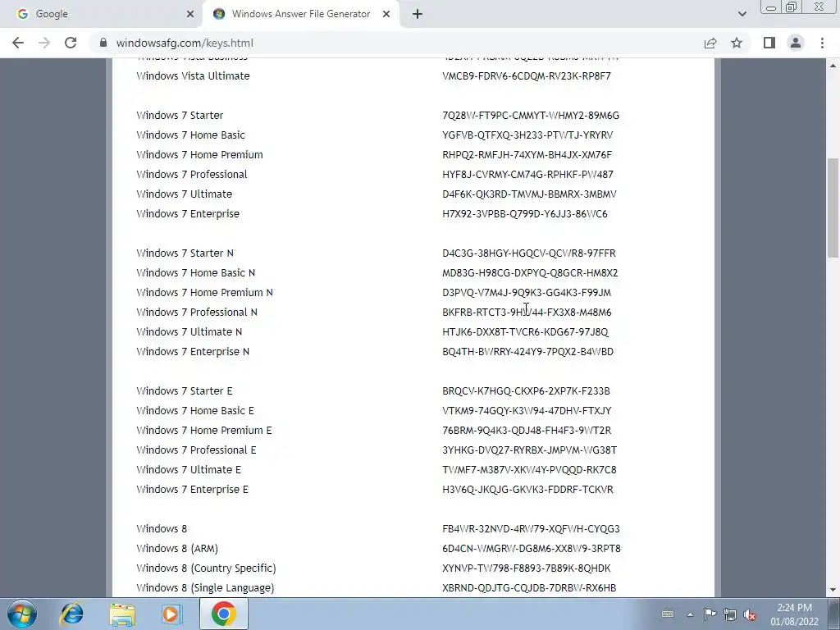Open Windows Media Player from the taskbar
The height and width of the screenshot is (630, 840).
(x=171, y=614)
